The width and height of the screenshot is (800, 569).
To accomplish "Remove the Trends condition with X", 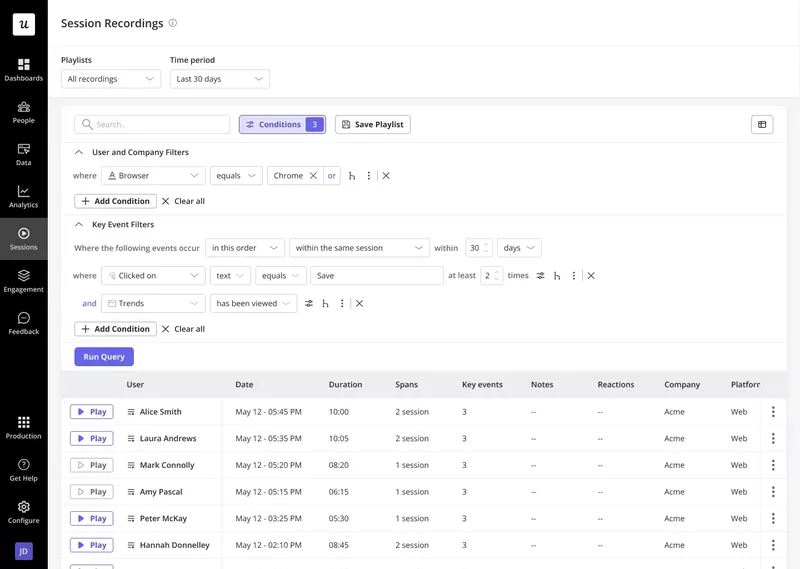I will pyautogui.click(x=360, y=304).
